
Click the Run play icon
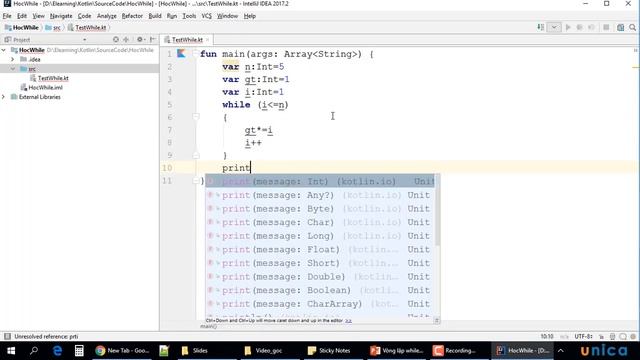[568, 27]
